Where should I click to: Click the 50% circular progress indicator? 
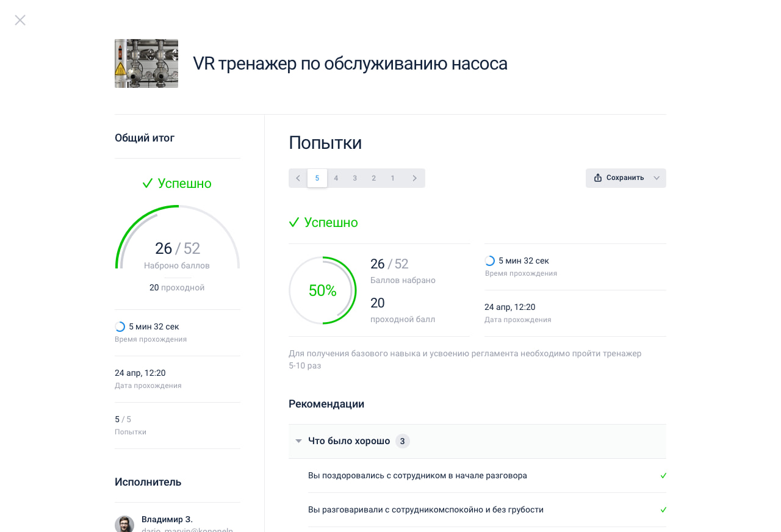point(323,290)
